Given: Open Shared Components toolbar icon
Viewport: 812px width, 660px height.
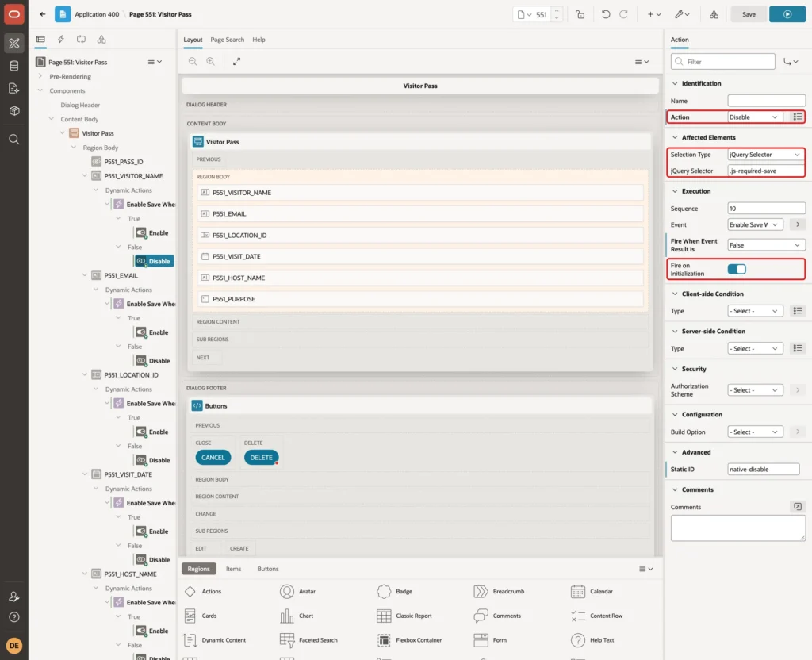Looking at the screenshot, I should pyautogui.click(x=714, y=14).
